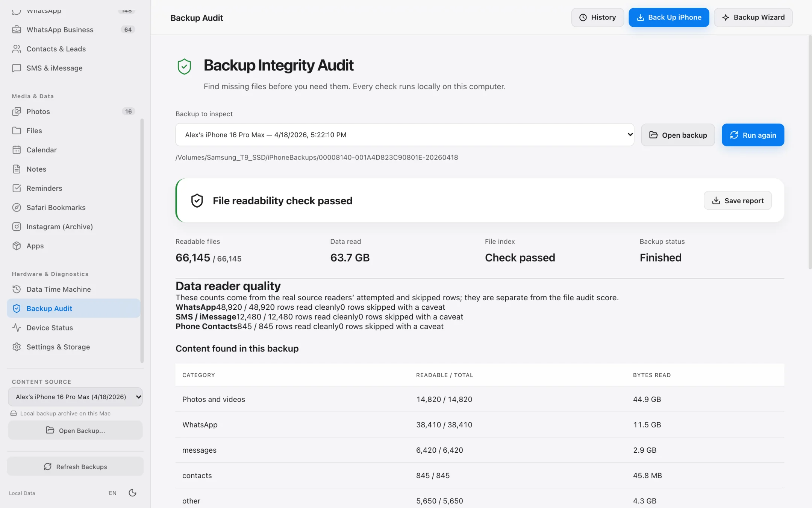Open backup History
This screenshot has width=812, height=508.
click(597, 17)
